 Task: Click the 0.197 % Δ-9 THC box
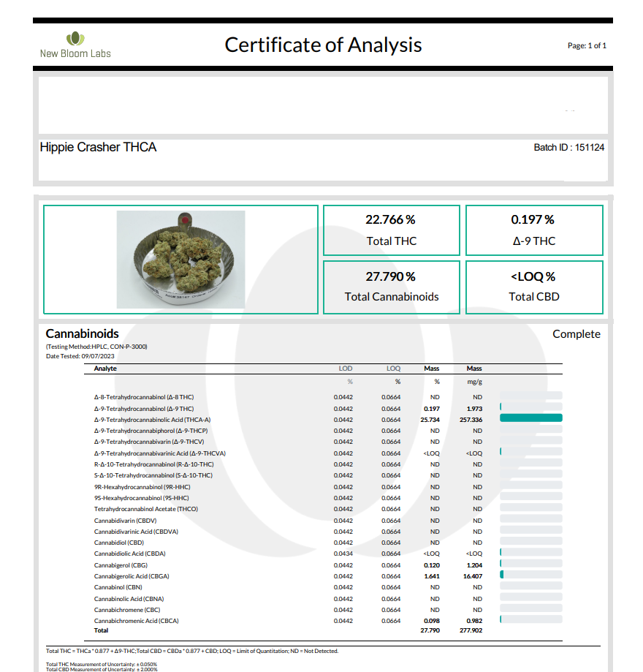click(x=534, y=230)
